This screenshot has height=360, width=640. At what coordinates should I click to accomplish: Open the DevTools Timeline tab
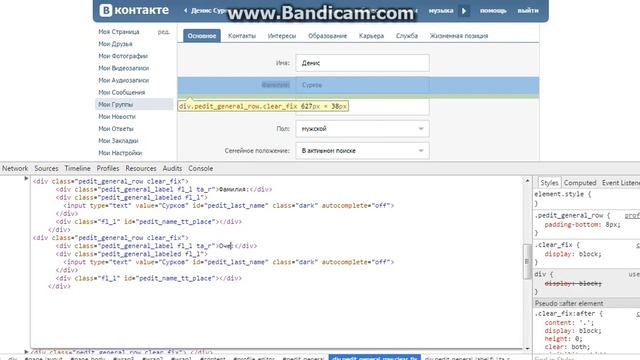coord(78,168)
